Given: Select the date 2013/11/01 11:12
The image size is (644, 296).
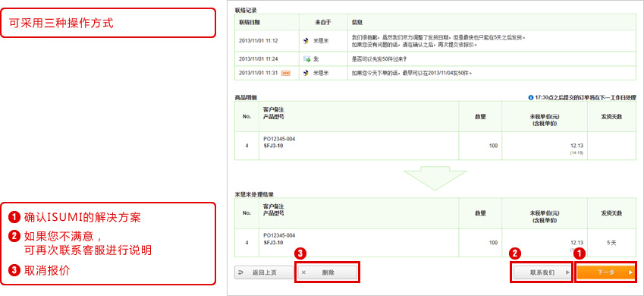Looking at the screenshot, I should 259,41.
